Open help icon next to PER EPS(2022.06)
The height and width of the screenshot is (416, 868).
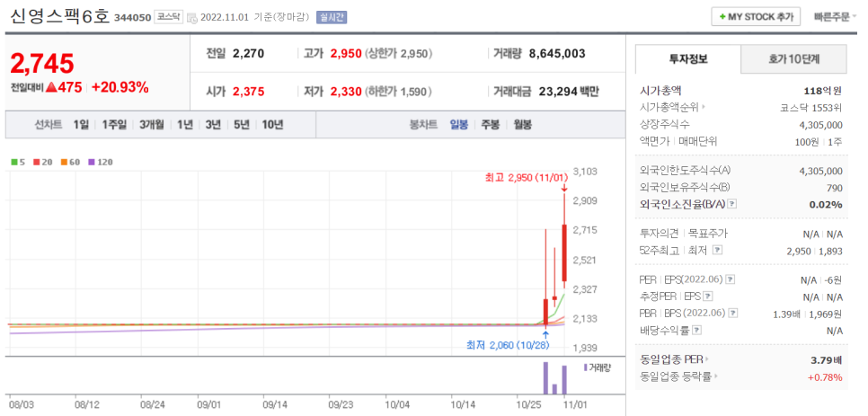point(731,280)
